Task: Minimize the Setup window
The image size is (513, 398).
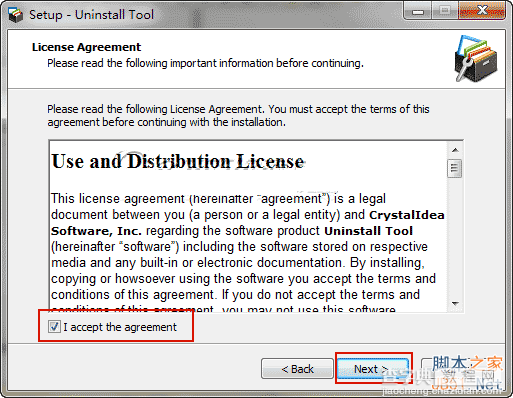Action: tap(418, 12)
